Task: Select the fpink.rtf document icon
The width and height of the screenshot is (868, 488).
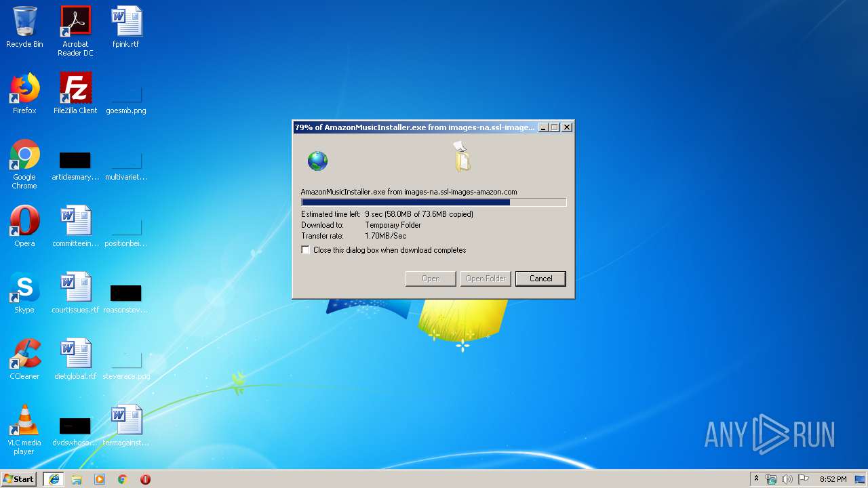Action: point(126,27)
